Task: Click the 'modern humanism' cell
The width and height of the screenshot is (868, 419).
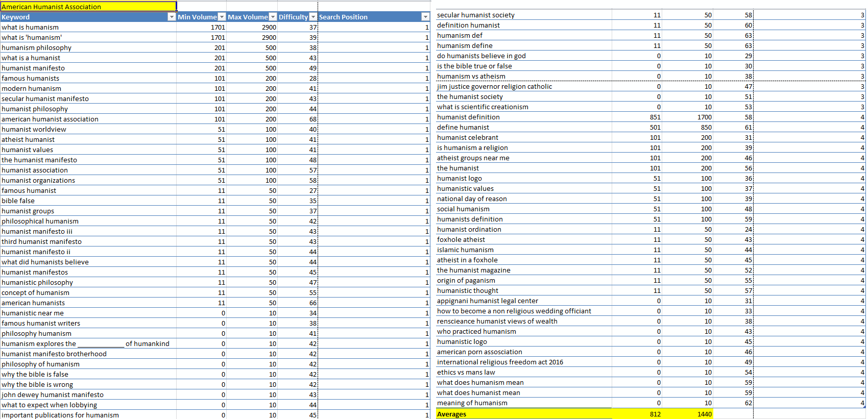Action: [x=88, y=88]
